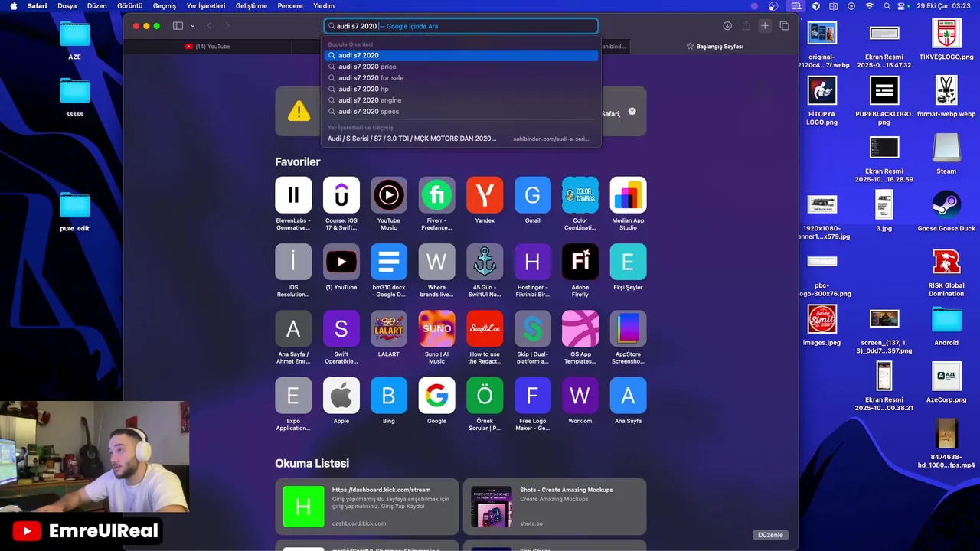This screenshot has width=980, height=551.
Task: Open the Fiverr Freelance favorite
Action: pyautogui.click(x=436, y=194)
